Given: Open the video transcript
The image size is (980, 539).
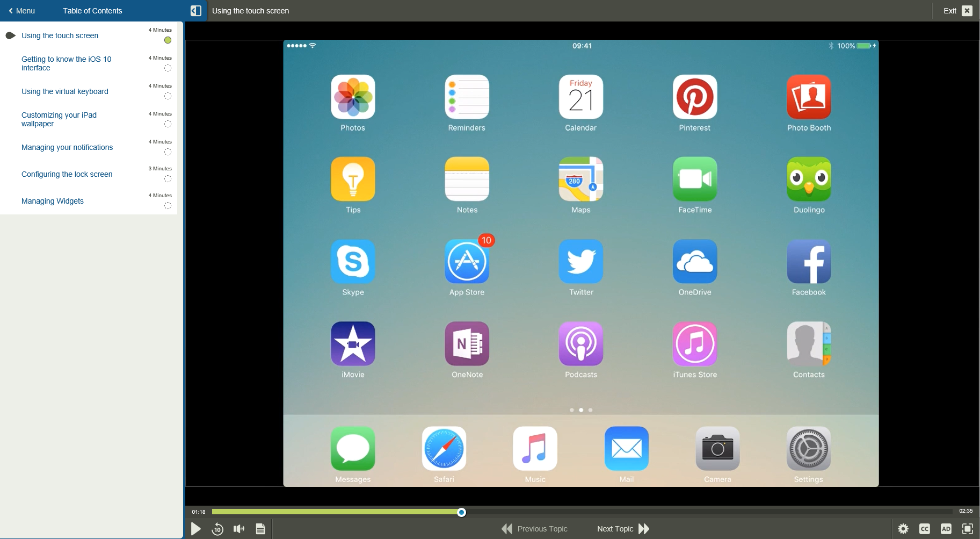Looking at the screenshot, I should [260, 529].
